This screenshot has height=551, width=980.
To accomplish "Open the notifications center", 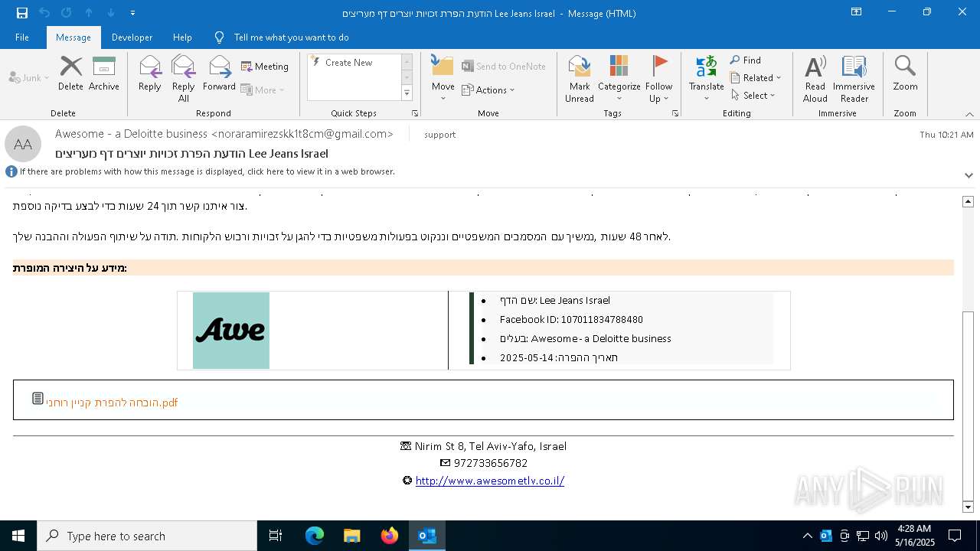I will tap(955, 536).
